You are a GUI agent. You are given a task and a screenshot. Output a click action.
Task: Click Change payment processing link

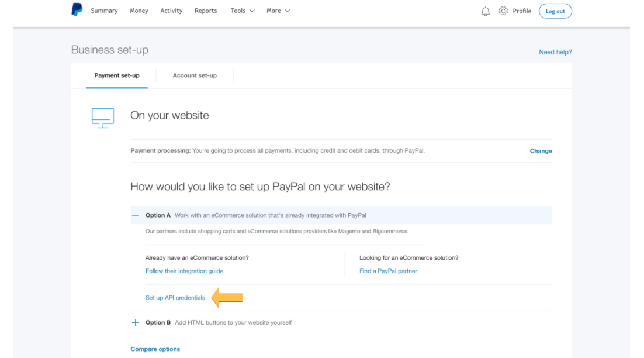point(541,151)
